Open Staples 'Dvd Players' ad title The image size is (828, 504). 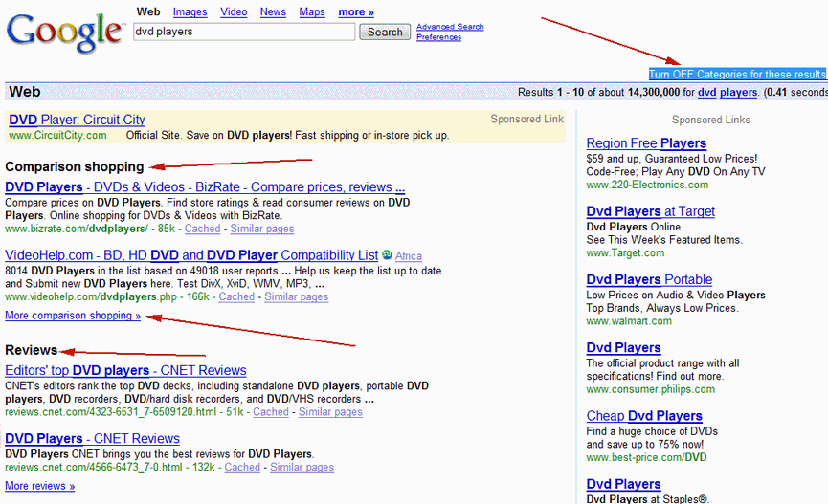click(x=624, y=484)
